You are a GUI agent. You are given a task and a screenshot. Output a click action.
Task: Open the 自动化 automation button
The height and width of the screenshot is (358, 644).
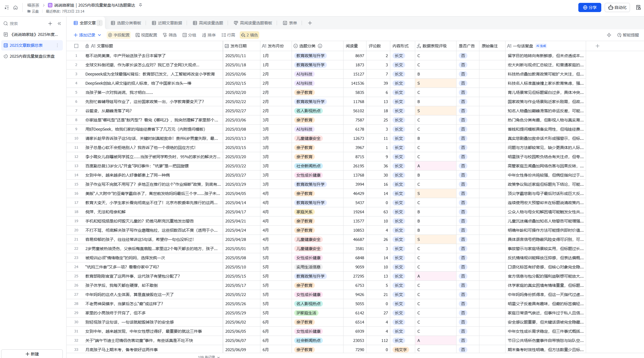click(x=617, y=7)
